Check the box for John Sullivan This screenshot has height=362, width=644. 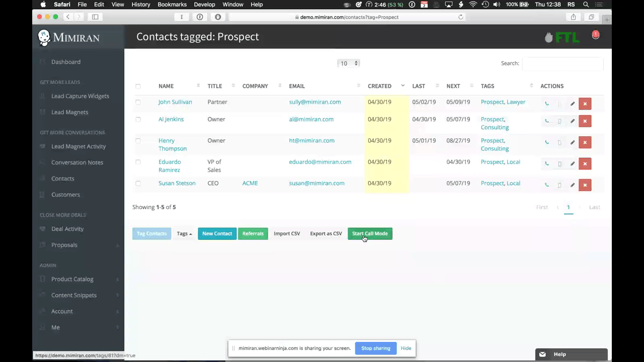[x=138, y=102]
